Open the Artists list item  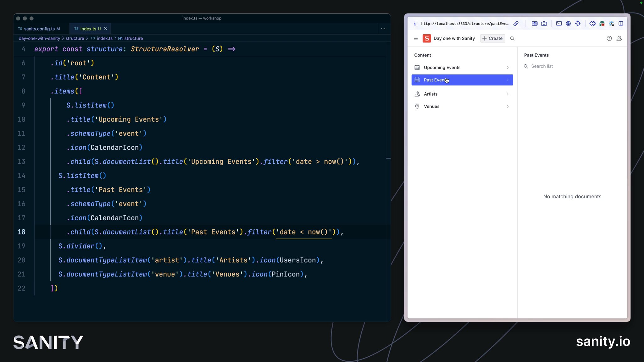(x=462, y=94)
